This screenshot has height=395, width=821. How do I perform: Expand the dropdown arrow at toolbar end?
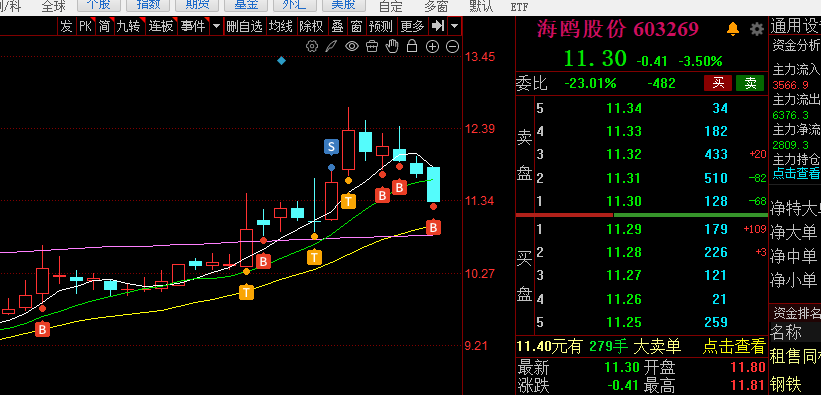tap(454, 26)
